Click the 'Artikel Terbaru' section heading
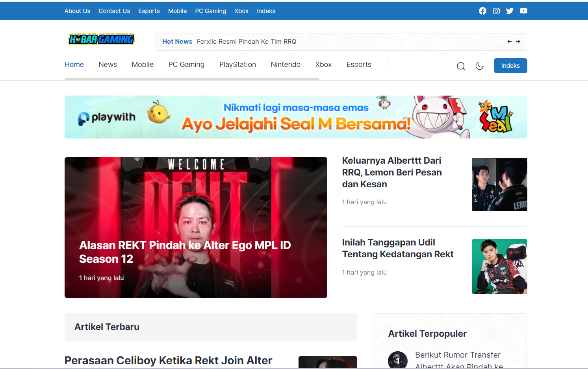The height and width of the screenshot is (369, 588). point(107,327)
